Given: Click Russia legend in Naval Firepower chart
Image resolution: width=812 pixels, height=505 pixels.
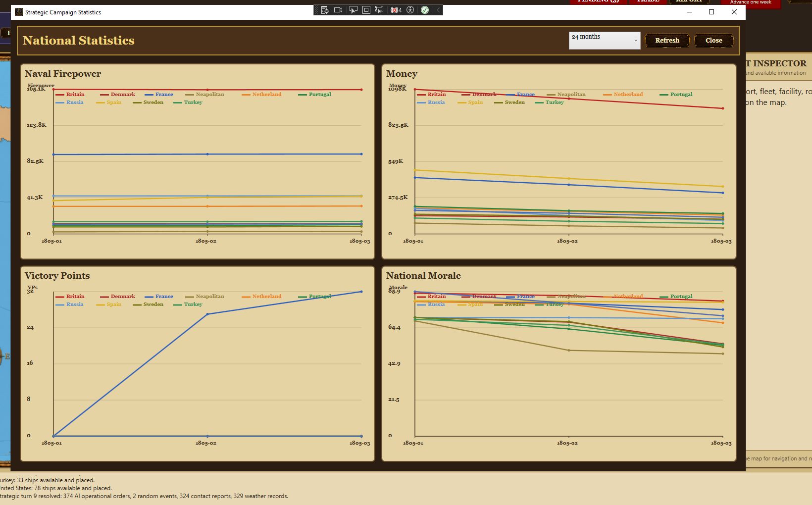Looking at the screenshot, I should [x=69, y=102].
